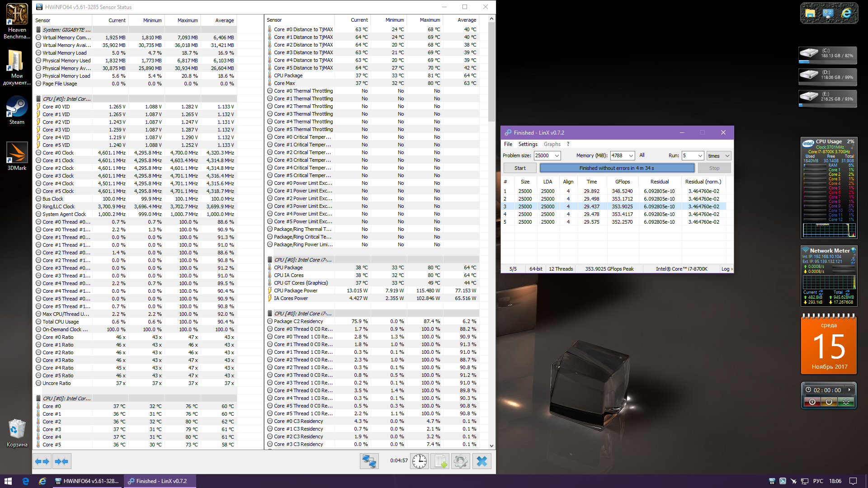The width and height of the screenshot is (868, 488).
Task: Click the right sensor panel vertical scrollbar
Action: [491, 72]
